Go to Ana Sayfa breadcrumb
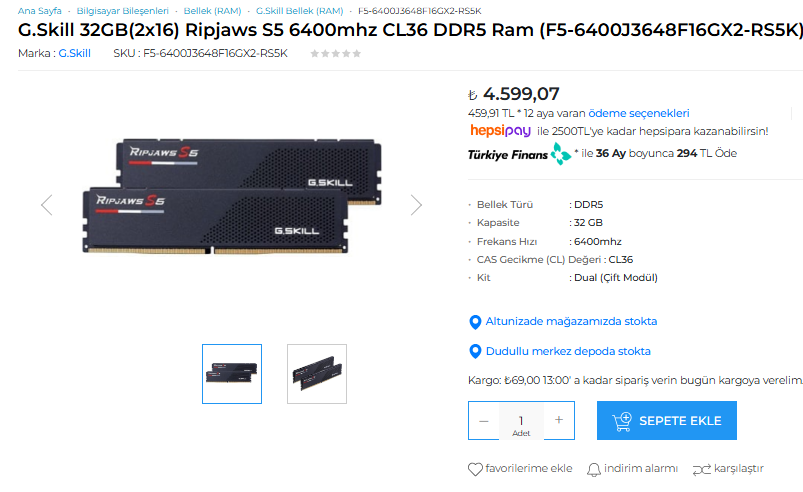This screenshot has width=803, height=492. click(x=39, y=11)
